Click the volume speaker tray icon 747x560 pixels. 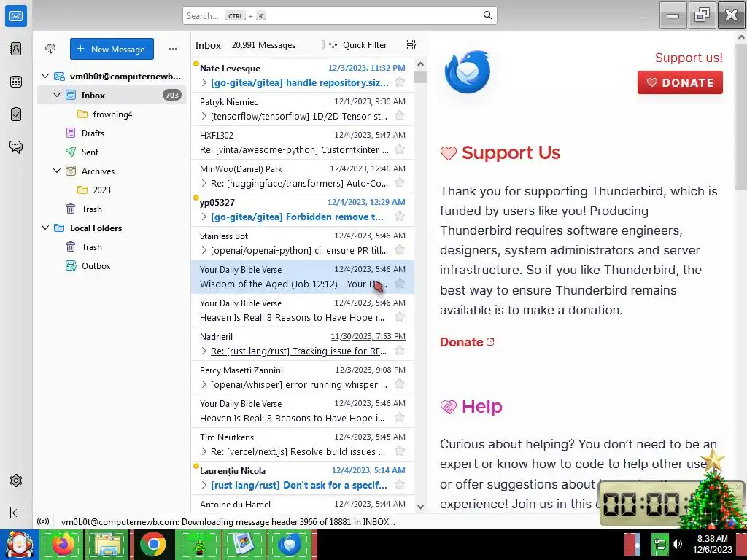[x=678, y=544]
